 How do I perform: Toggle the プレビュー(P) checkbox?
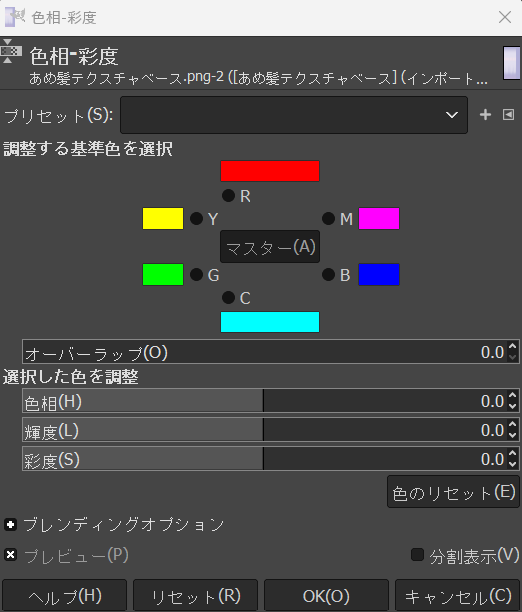[x=11, y=555]
